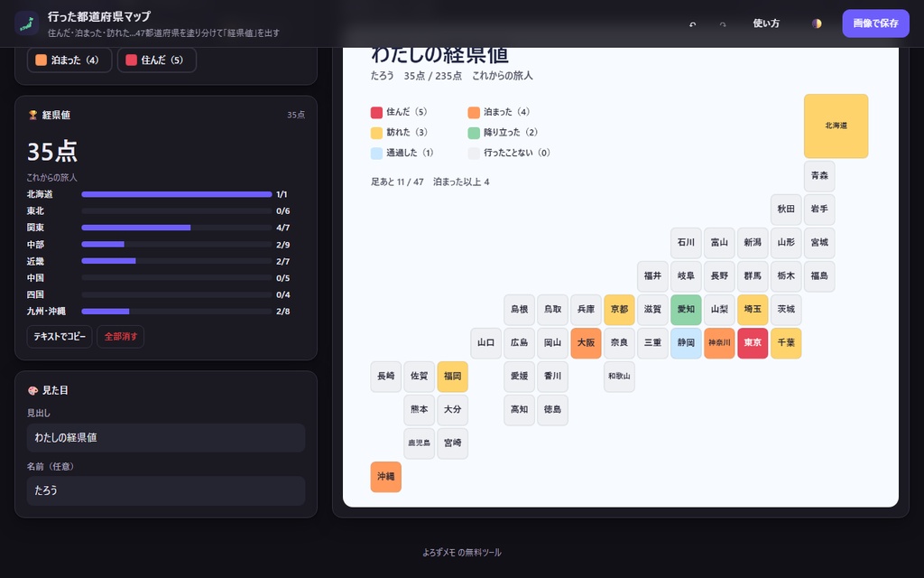Click the 35点 score text
Viewport: 924px width, 578px height.
click(51, 152)
